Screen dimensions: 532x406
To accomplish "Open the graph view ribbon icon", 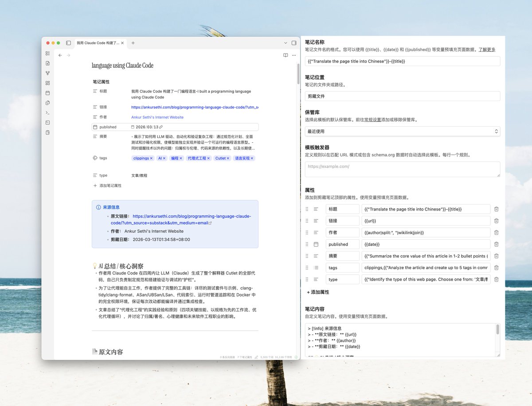I will click(x=47, y=73).
